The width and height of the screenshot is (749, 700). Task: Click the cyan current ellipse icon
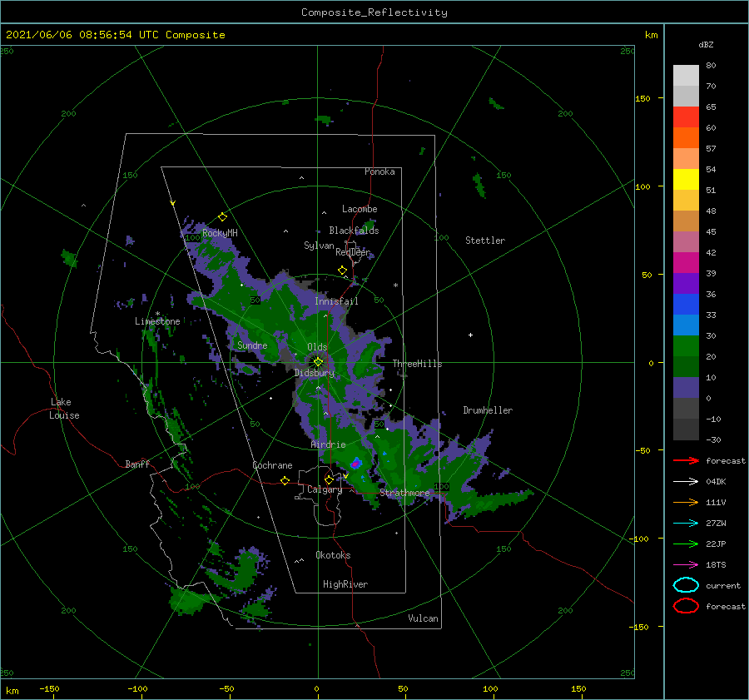[x=686, y=585]
